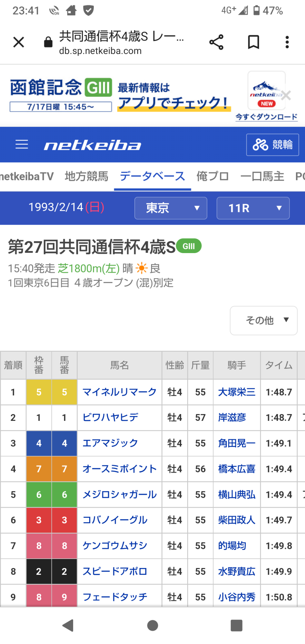Tap the share icon in browser bar
The width and height of the screenshot is (305, 644).
[216, 42]
